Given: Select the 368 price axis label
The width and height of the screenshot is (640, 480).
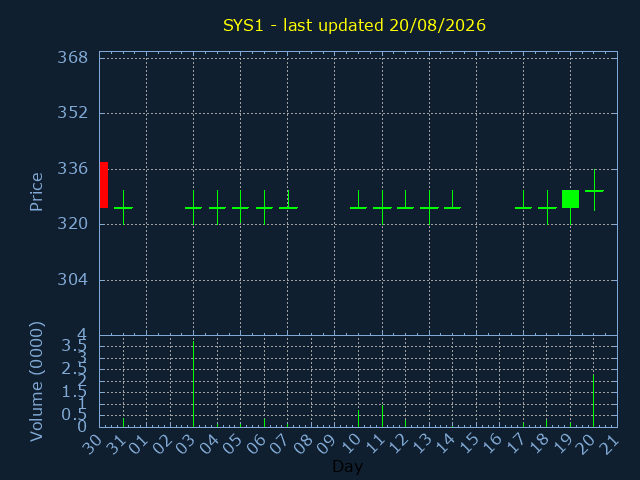Looking at the screenshot, I should click(x=73, y=58).
